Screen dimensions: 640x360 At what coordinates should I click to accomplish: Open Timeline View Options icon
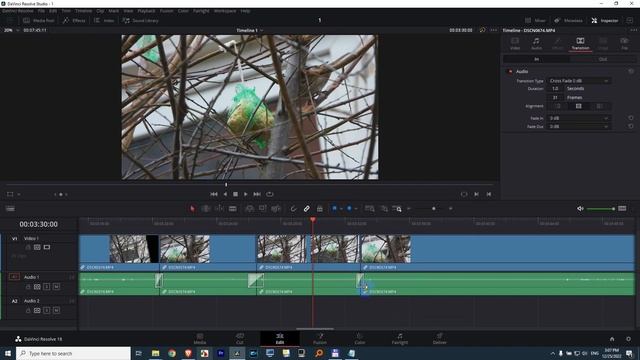coord(10,209)
